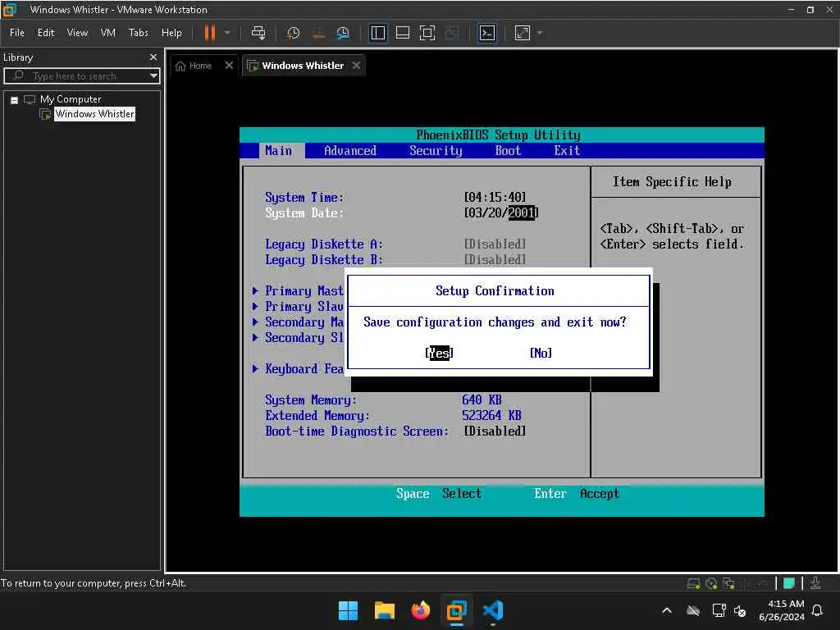Click the System Memory 640 KB value

[482, 400]
